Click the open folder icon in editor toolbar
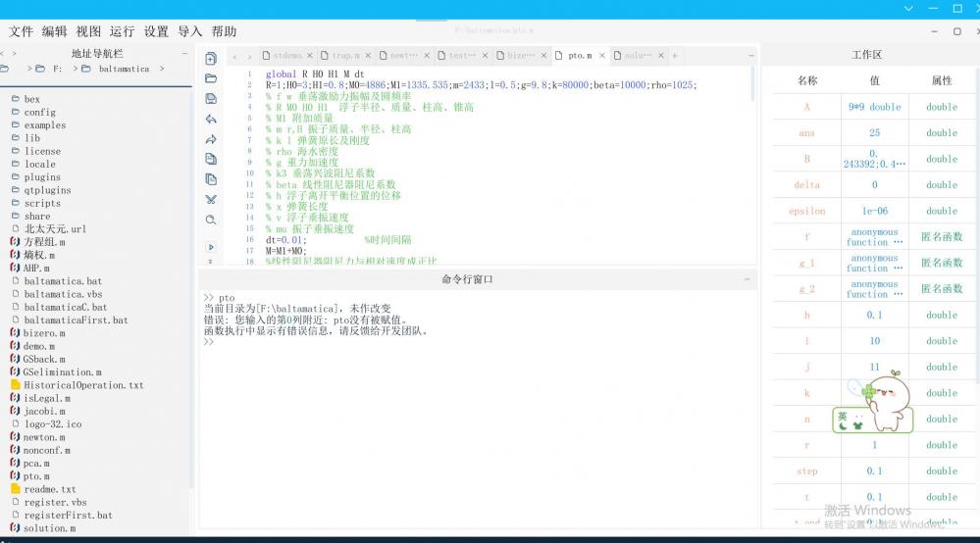 click(x=211, y=78)
